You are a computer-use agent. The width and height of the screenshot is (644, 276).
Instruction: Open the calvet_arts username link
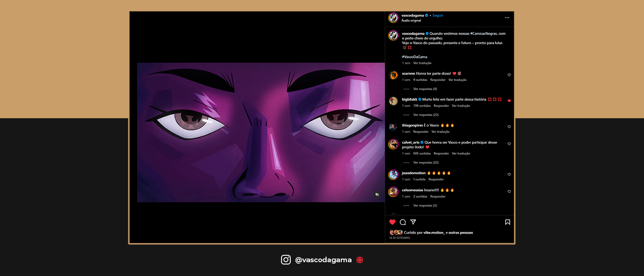411,143
